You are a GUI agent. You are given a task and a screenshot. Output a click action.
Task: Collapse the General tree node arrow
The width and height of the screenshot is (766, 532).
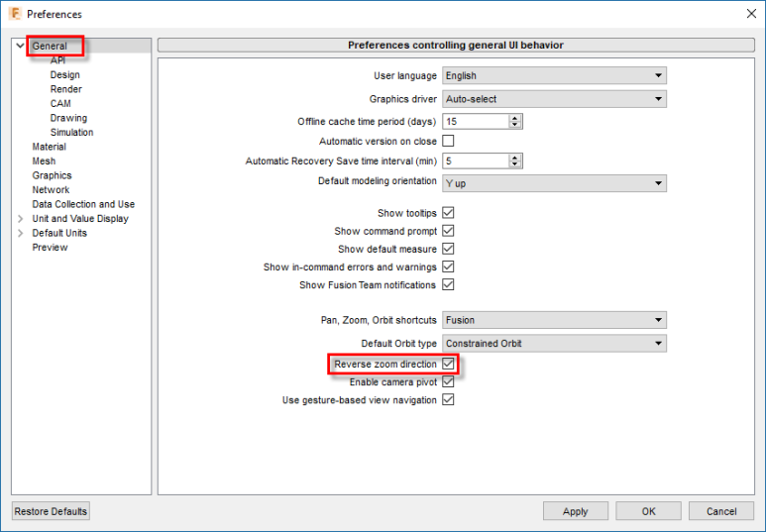(x=20, y=46)
